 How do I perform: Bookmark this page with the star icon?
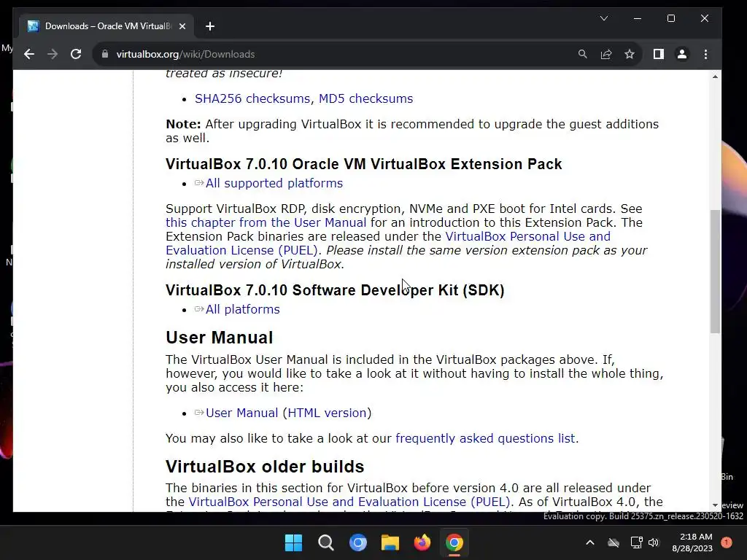(x=630, y=54)
